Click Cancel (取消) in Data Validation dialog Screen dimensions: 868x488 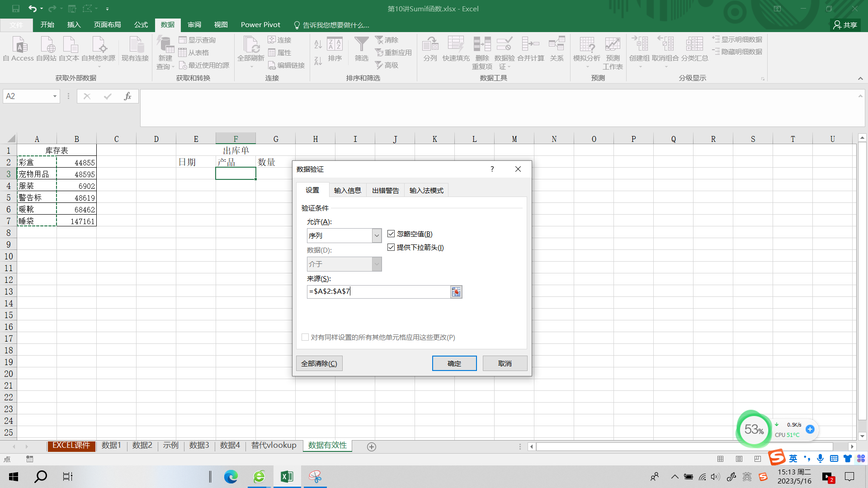[x=505, y=363]
